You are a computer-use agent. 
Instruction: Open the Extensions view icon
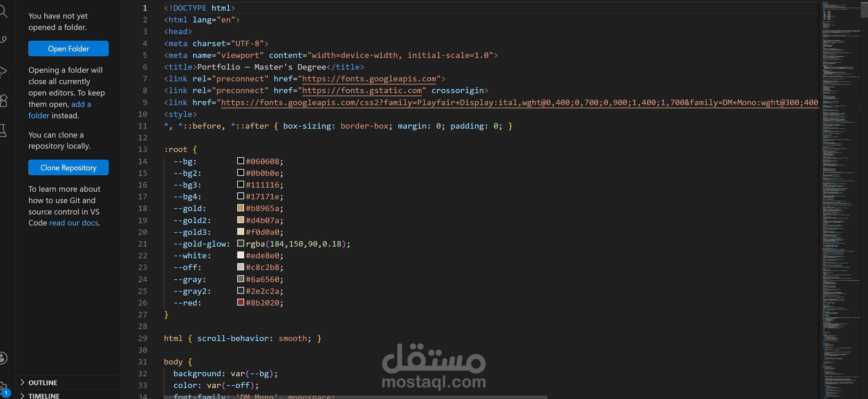(x=3, y=100)
